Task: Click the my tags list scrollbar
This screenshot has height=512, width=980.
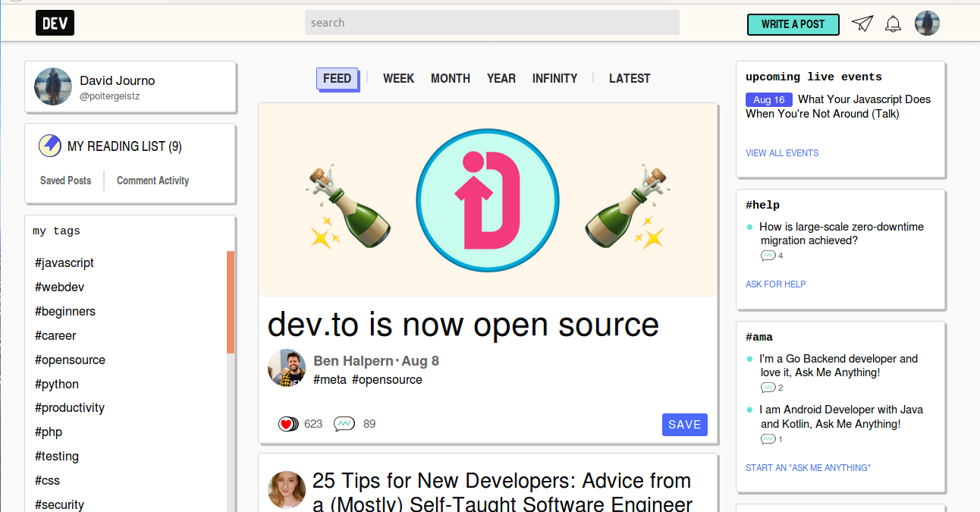Action: pos(231,302)
